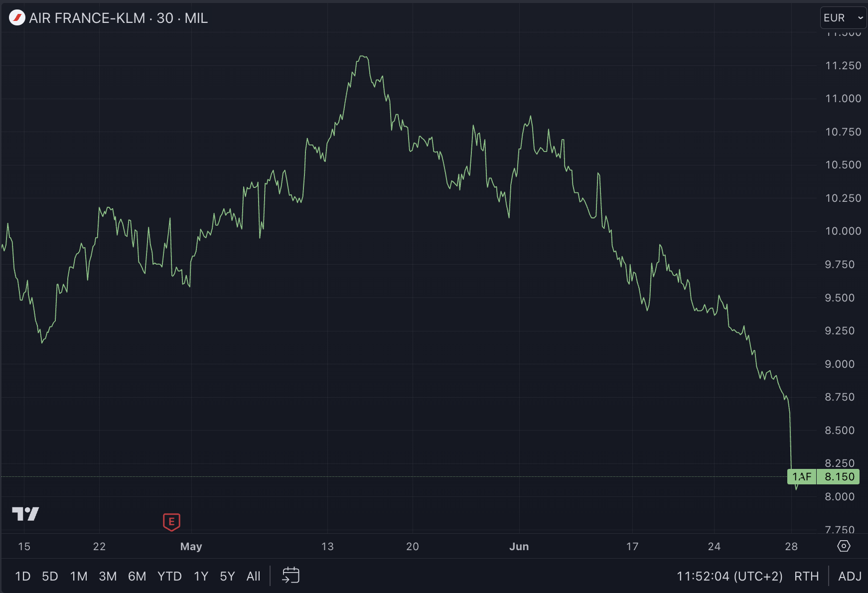Select the 1D time range

click(x=23, y=576)
